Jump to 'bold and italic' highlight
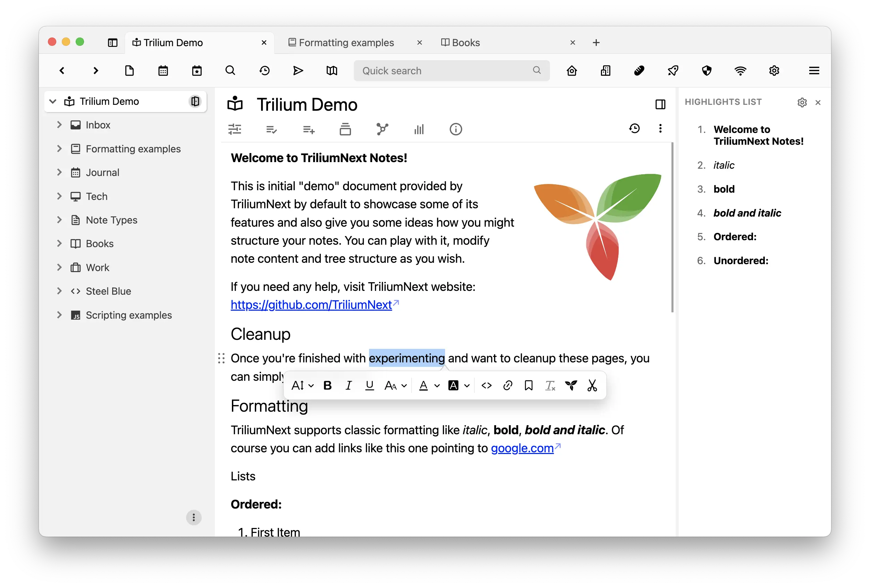This screenshot has width=870, height=588. [x=747, y=213]
